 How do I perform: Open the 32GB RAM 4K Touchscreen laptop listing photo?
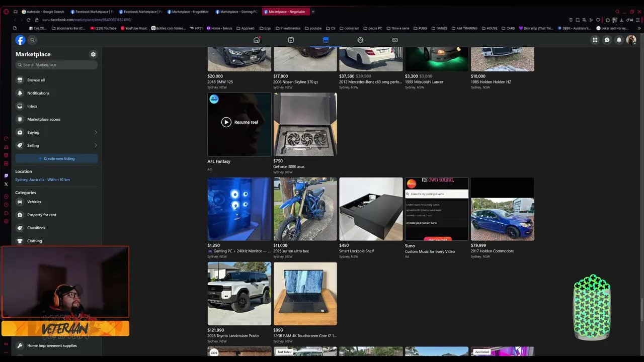click(305, 294)
